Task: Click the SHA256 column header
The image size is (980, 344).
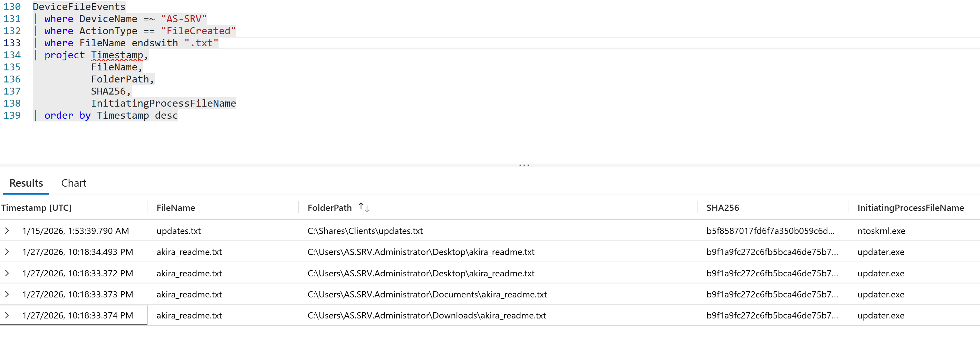Action: pyautogui.click(x=722, y=208)
